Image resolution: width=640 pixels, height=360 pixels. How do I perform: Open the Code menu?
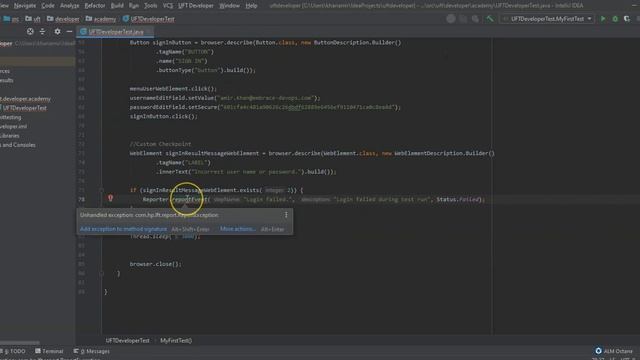(48, 6)
